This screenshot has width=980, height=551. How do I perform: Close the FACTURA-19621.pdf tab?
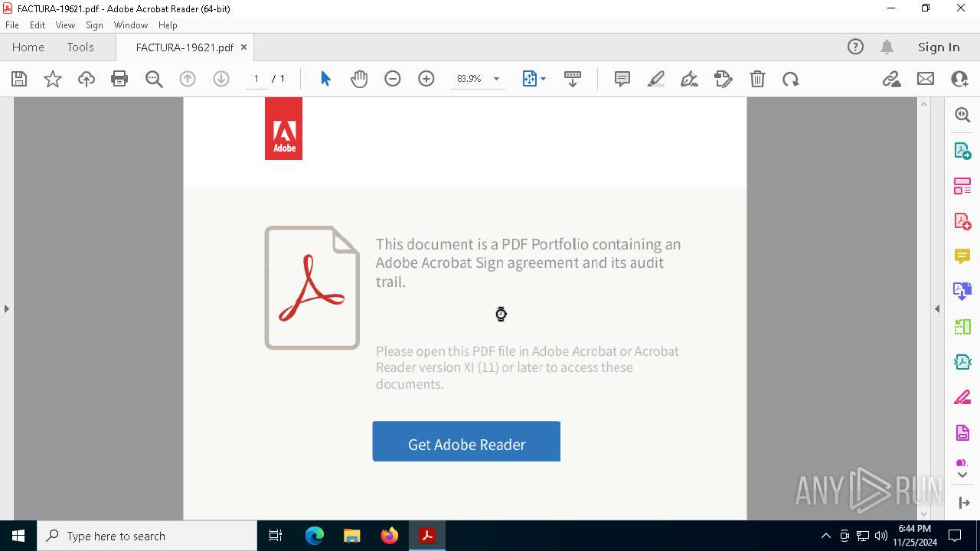tap(243, 47)
